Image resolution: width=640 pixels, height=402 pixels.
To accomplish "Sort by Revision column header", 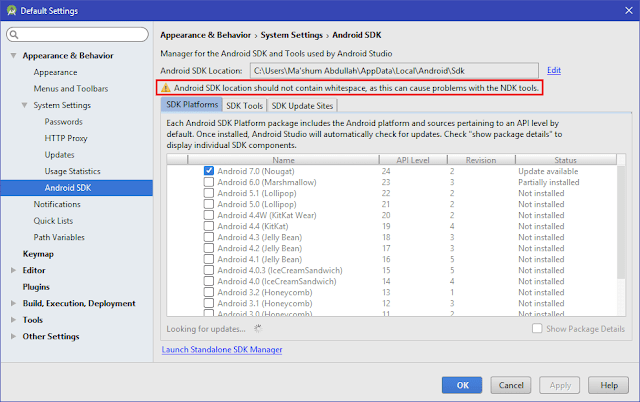I will 481,160.
